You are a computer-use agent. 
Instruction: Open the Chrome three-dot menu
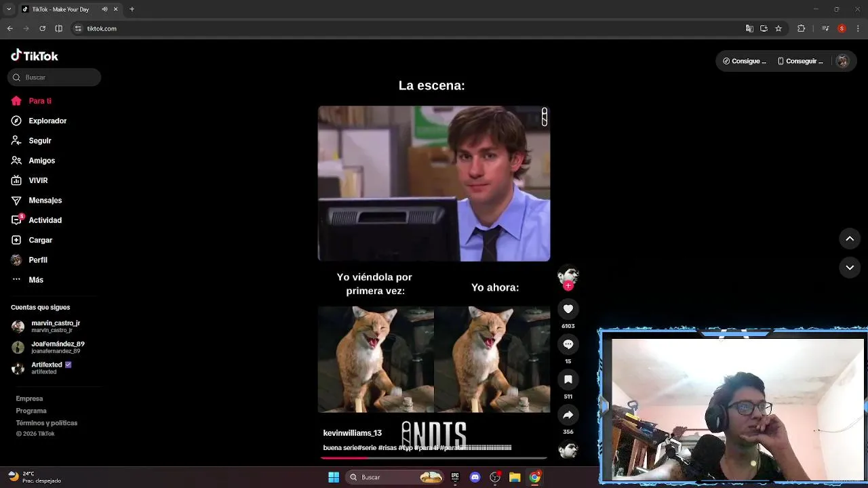click(x=859, y=28)
